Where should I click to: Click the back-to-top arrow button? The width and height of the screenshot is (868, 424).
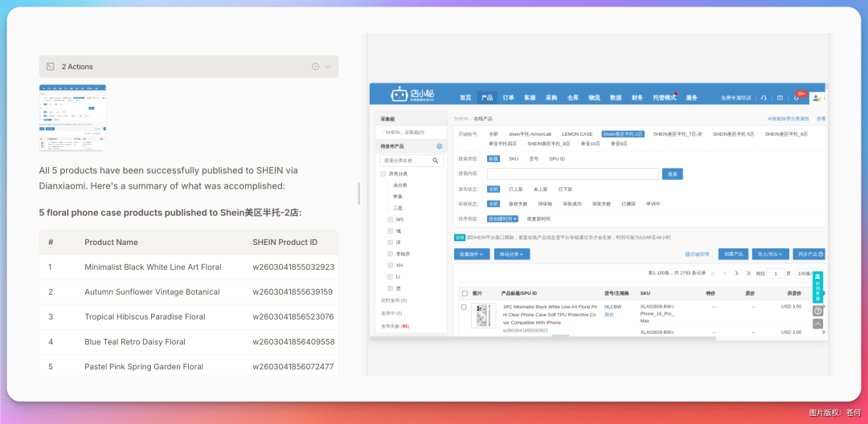click(x=817, y=324)
